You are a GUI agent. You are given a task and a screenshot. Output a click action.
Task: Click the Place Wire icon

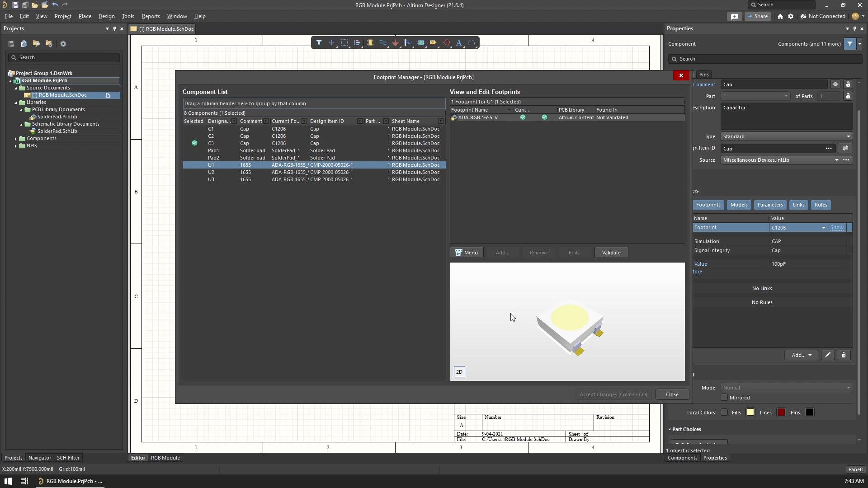coord(382,42)
